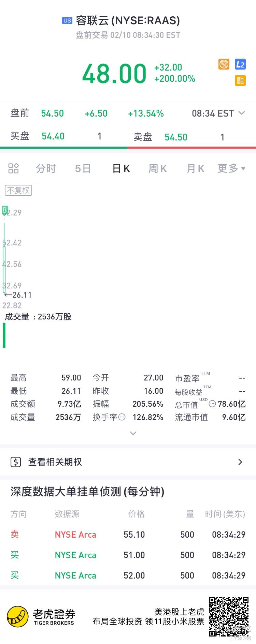The height and width of the screenshot is (644, 256).
Task: Tap the 买盘 bid price 54.40
Action: [x=53, y=136]
